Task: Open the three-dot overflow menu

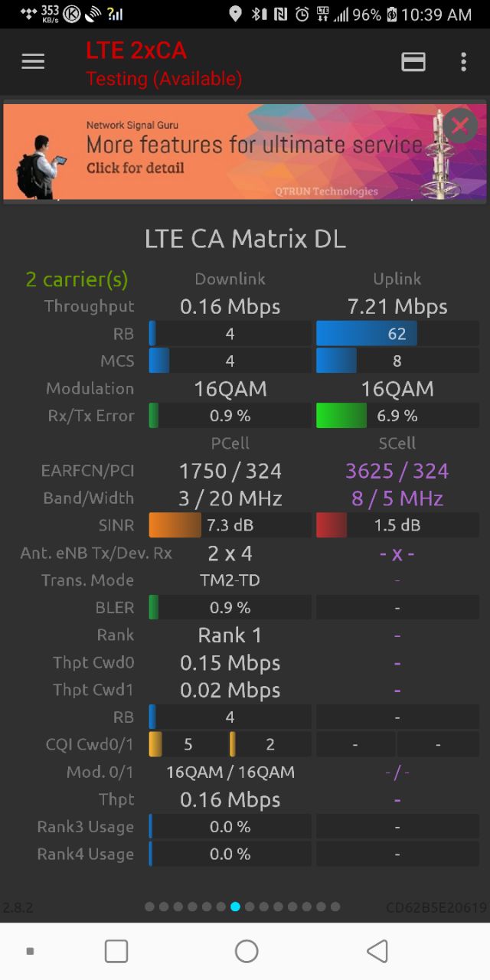Action: 463,62
